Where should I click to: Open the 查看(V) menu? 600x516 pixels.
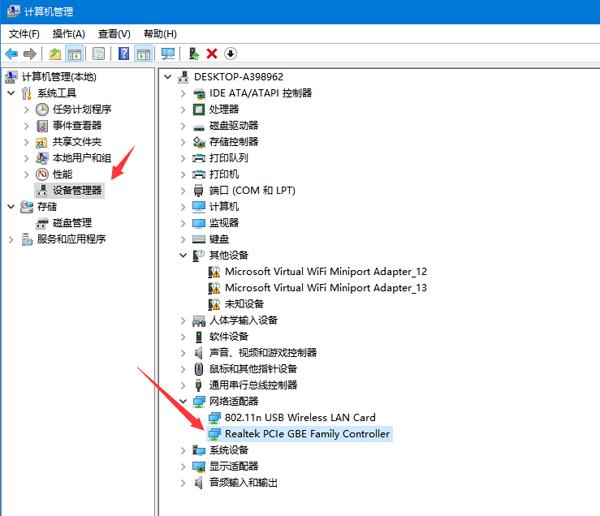click(x=114, y=34)
